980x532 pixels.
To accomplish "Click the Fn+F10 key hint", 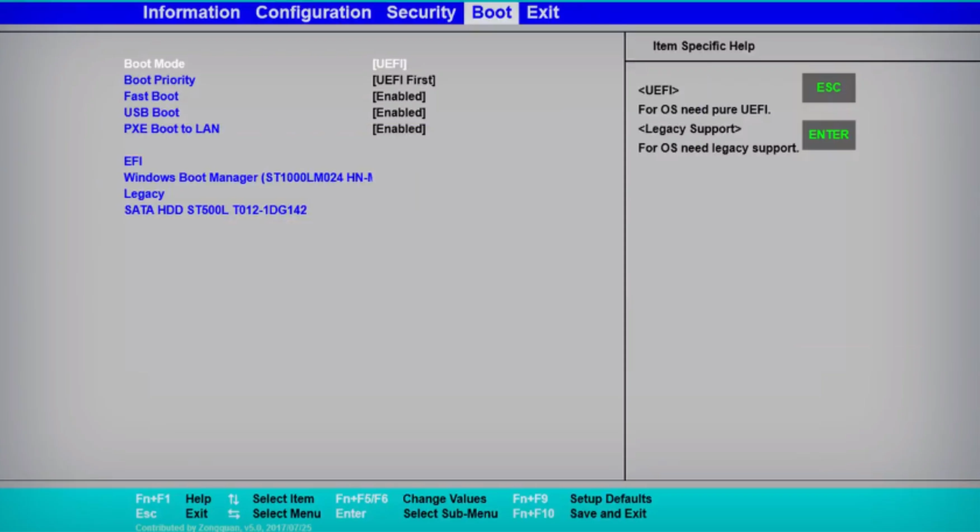I will pyautogui.click(x=533, y=514).
